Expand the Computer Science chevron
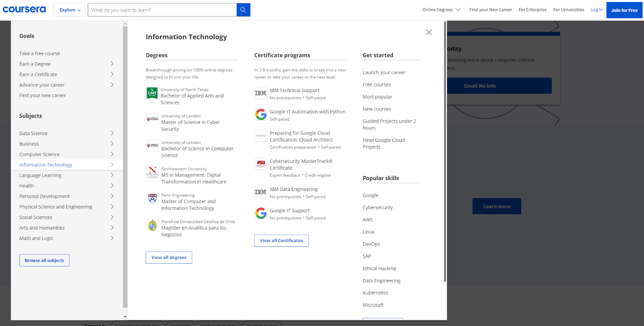 [112, 154]
